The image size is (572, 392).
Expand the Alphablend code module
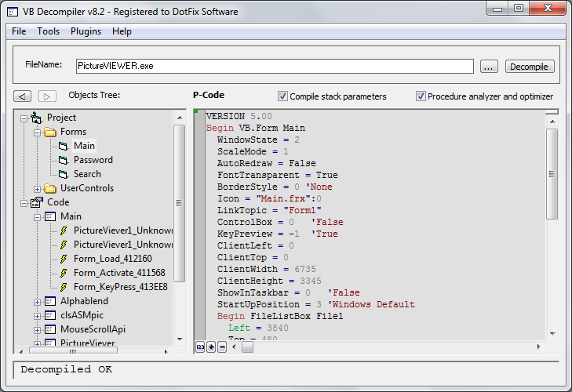[37, 301]
